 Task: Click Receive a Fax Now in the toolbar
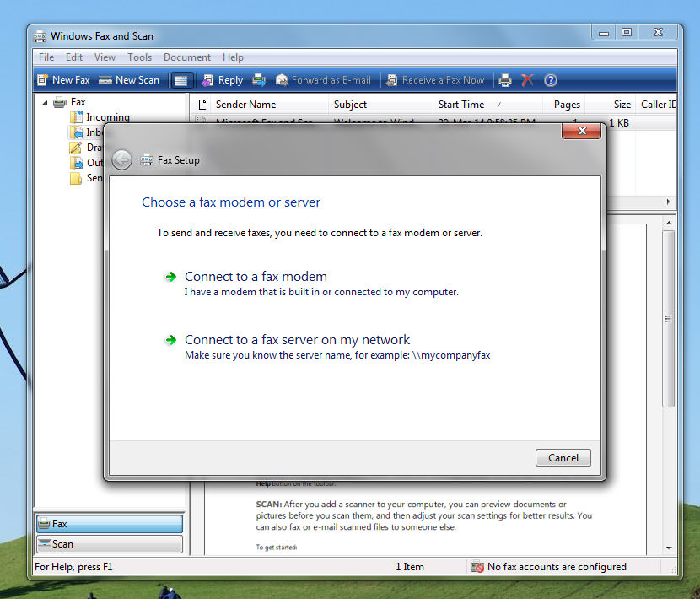(x=435, y=80)
